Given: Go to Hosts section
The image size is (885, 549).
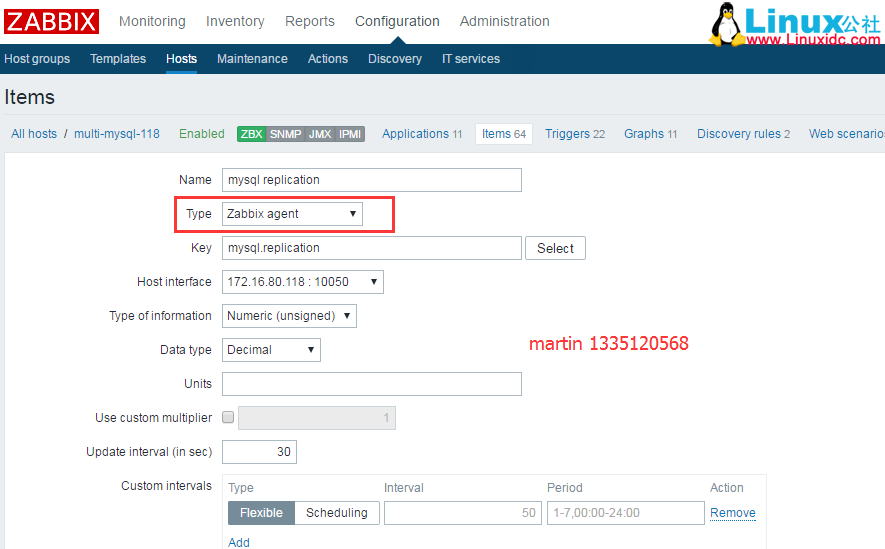Looking at the screenshot, I should [181, 59].
